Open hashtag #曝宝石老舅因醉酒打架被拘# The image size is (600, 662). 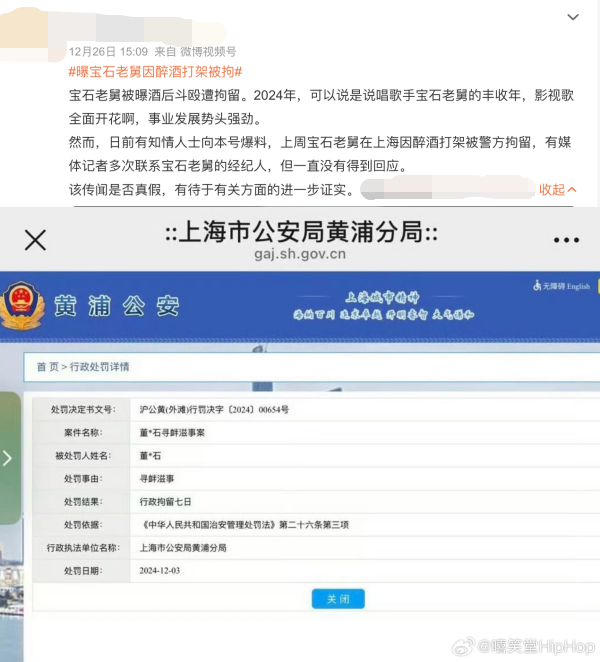155,72
